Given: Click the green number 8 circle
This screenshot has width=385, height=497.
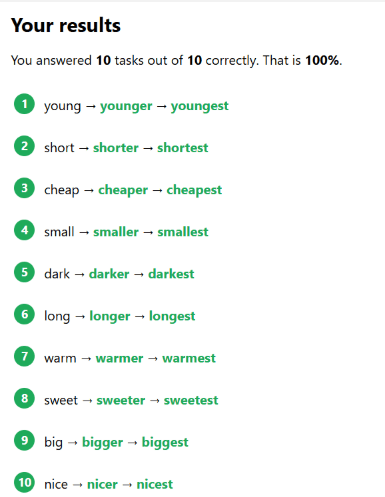Looking at the screenshot, I should tap(24, 398).
